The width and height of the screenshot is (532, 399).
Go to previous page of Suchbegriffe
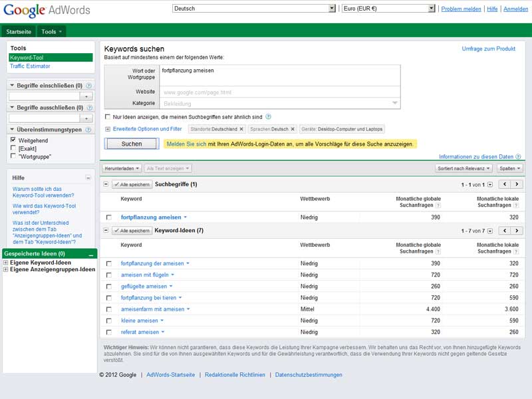pos(504,184)
